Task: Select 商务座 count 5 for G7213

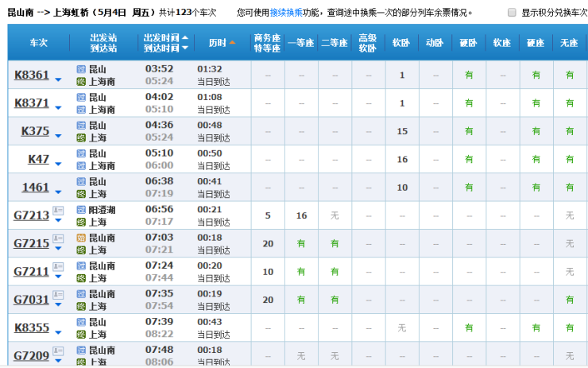Action: tap(268, 215)
